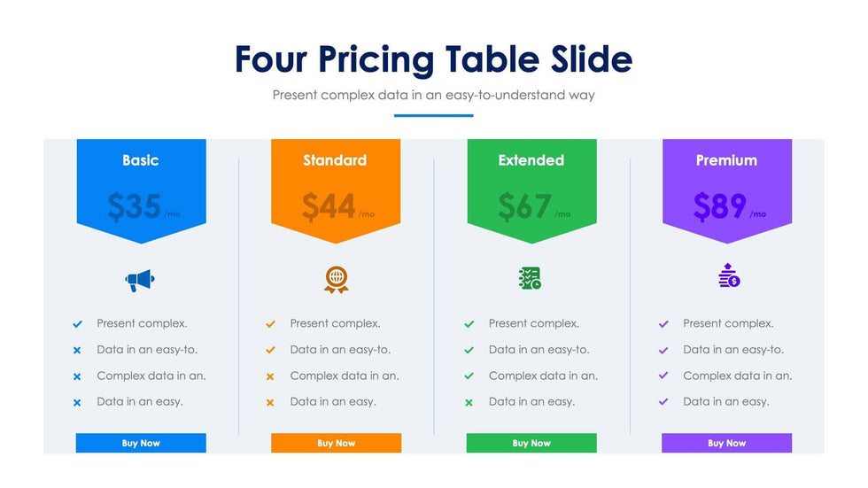The width and height of the screenshot is (868, 488).
Task: Select the Premium plan header label
Action: [726, 160]
